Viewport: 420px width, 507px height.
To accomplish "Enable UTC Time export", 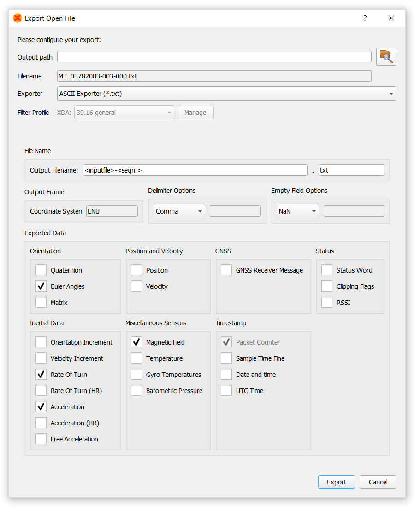I will 226,390.
